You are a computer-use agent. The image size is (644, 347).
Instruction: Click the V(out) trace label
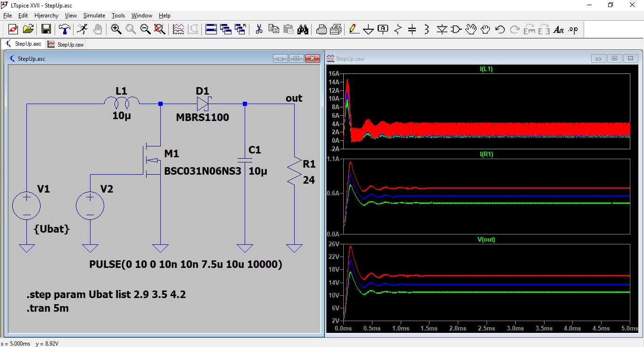[x=486, y=239]
